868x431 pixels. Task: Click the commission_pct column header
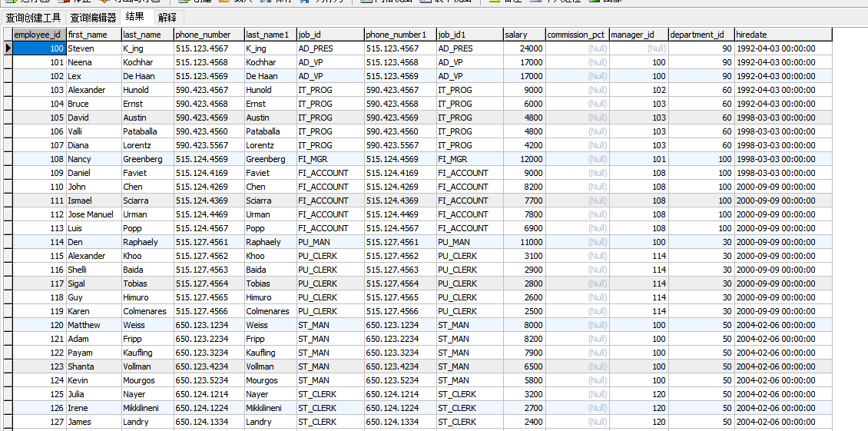(x=577, y=35)
